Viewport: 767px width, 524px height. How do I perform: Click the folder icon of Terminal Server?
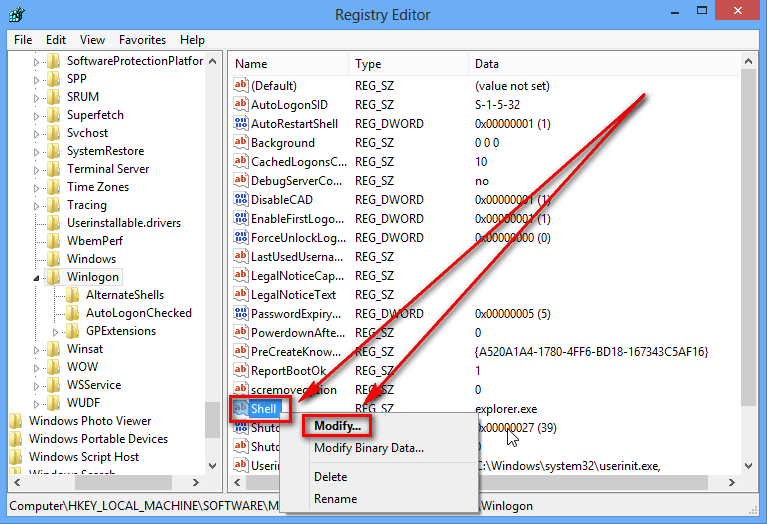(x=53, y=169)
